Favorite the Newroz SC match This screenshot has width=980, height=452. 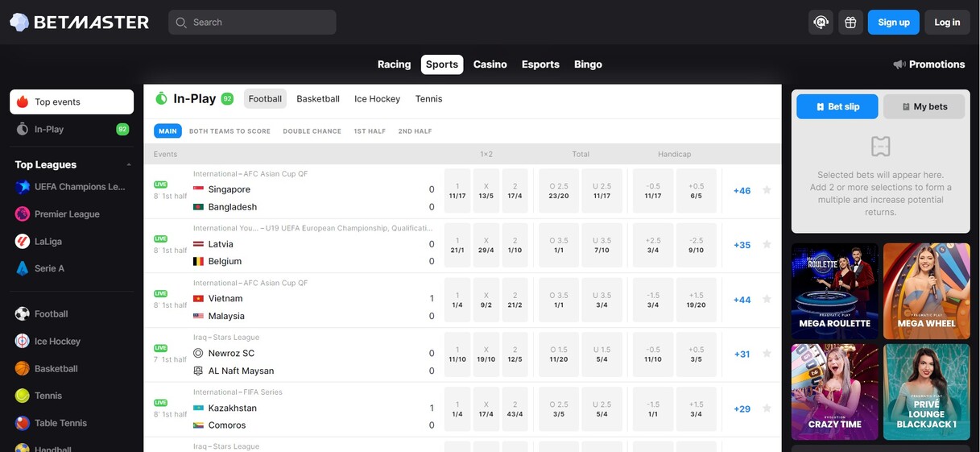tap(767, 354)
